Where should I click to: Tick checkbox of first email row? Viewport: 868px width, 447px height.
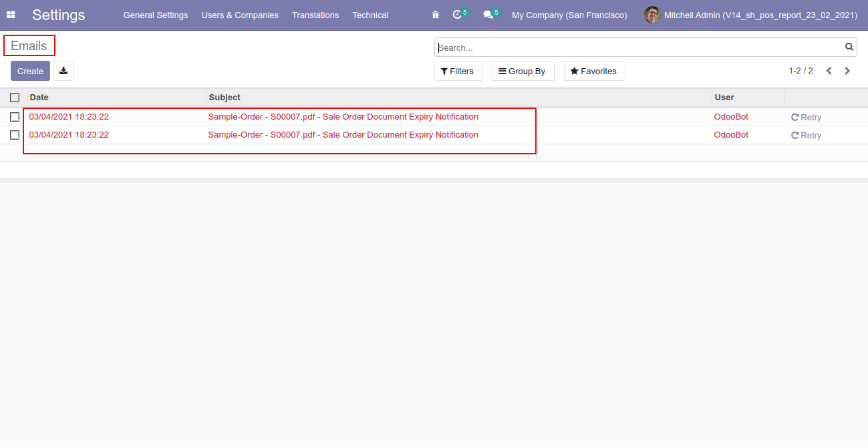15,117
